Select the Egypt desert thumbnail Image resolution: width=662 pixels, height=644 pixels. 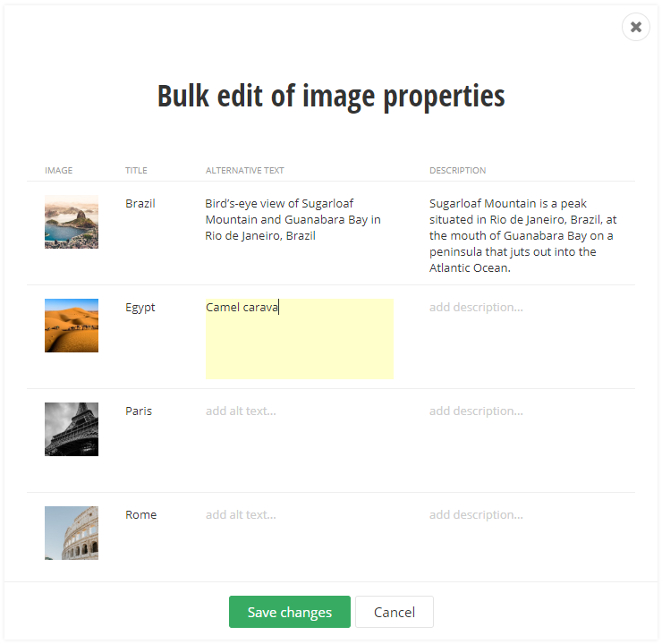pos(72,326)
